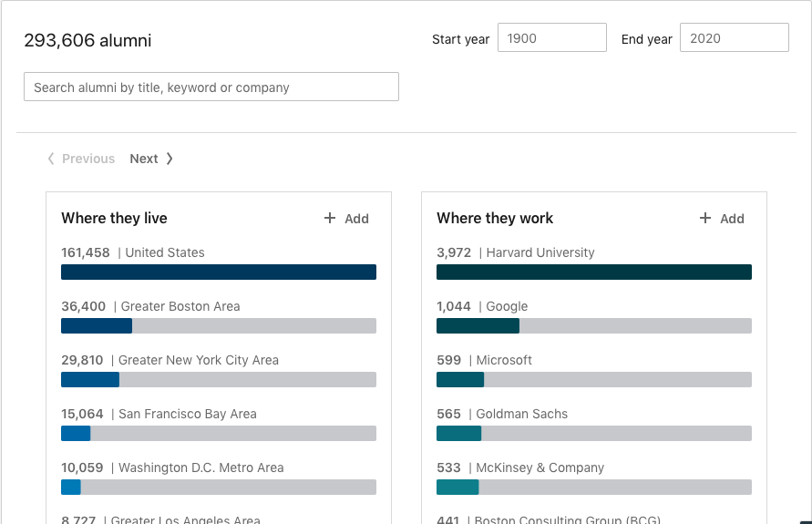Click the '565 | Goldman Sachs' label
Viewport: 812px width, 524px height.
click(x=502, y=415)
